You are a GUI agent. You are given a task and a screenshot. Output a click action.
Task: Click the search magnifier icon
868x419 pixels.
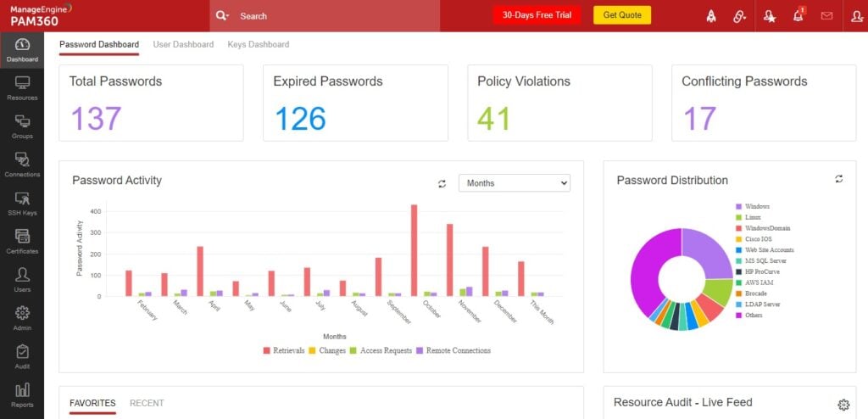click(223, 16)
